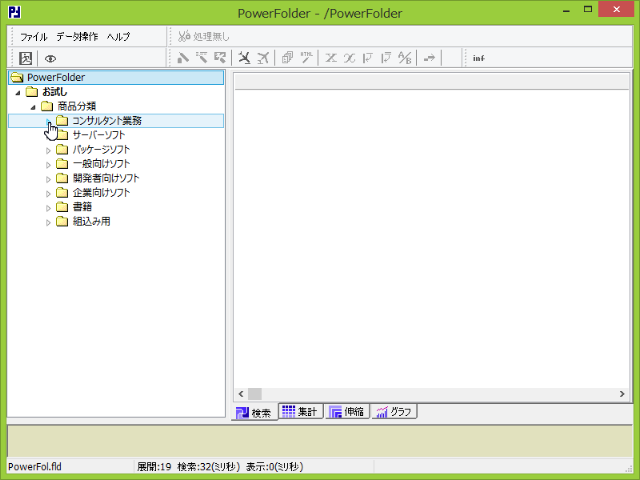The width and height of the screenshot is (640, 480).
Task: Click the right arrow toolbar icon
Action: pos(429,58)
